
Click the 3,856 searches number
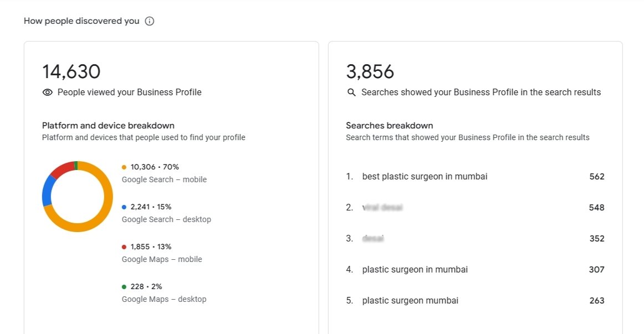tap(370, 71)
